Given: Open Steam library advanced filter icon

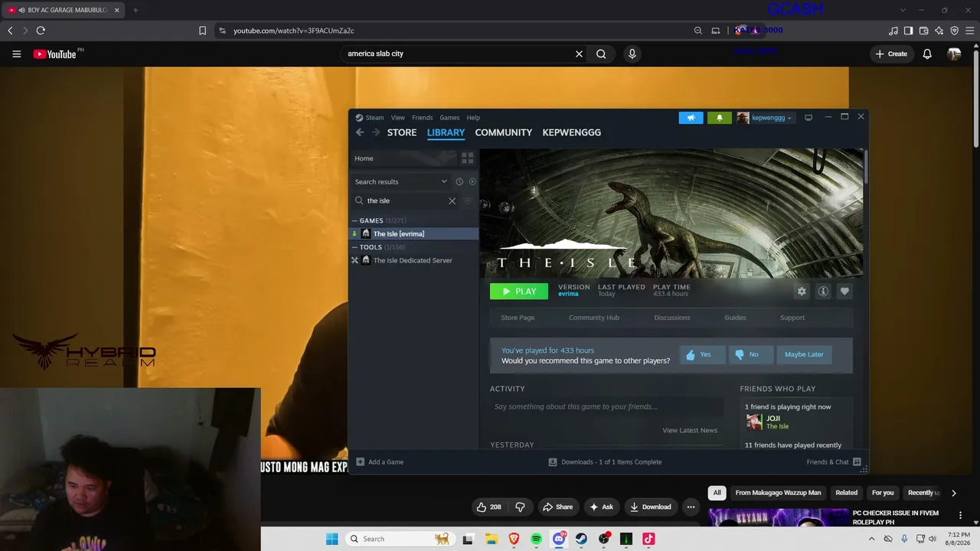Looking at the screenshot, I should (467, 201).
